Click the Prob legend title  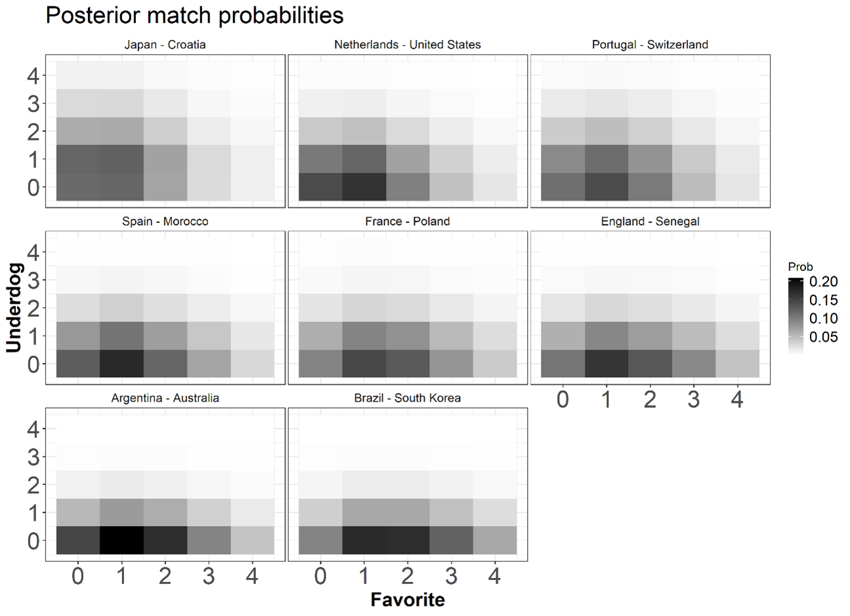tap(800, 267)
